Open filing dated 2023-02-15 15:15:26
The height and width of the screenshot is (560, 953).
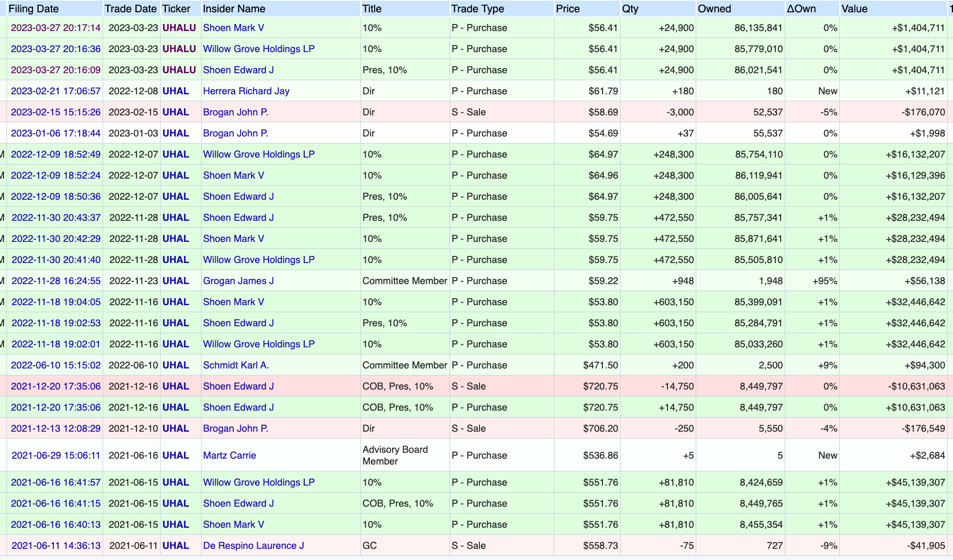(x=56, y=112)
